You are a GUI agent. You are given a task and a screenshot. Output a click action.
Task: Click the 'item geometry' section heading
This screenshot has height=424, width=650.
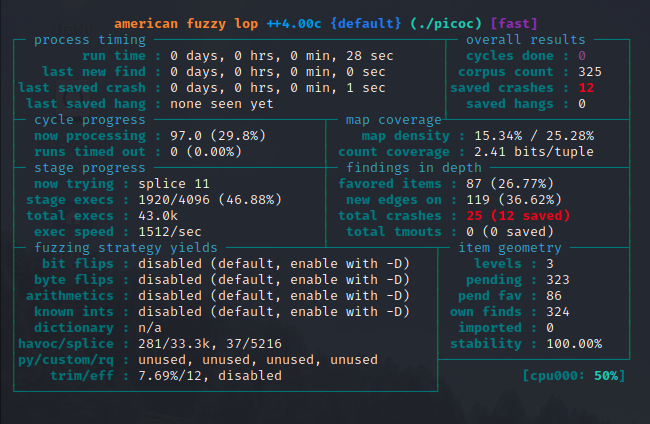[x=510, y=248]
